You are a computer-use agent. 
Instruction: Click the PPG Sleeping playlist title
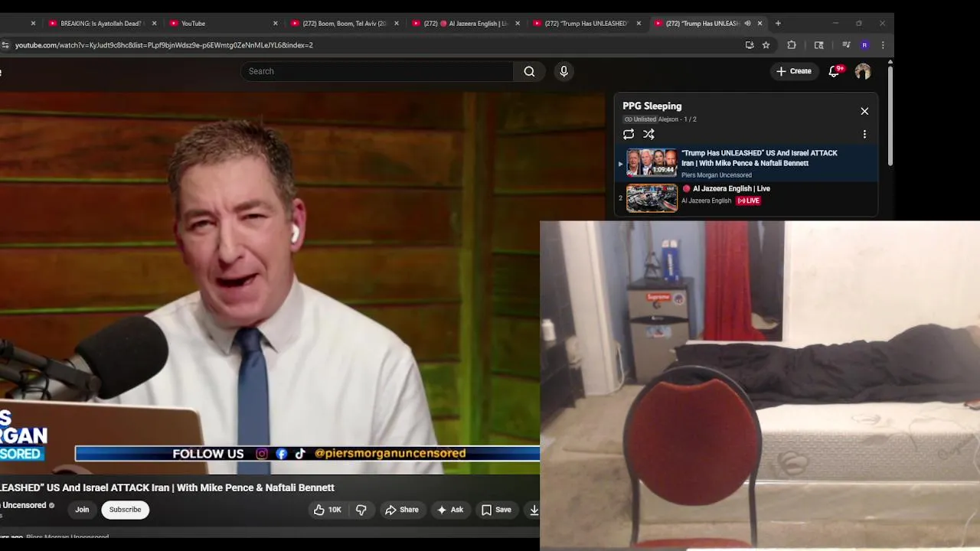(x=652, y=106)
